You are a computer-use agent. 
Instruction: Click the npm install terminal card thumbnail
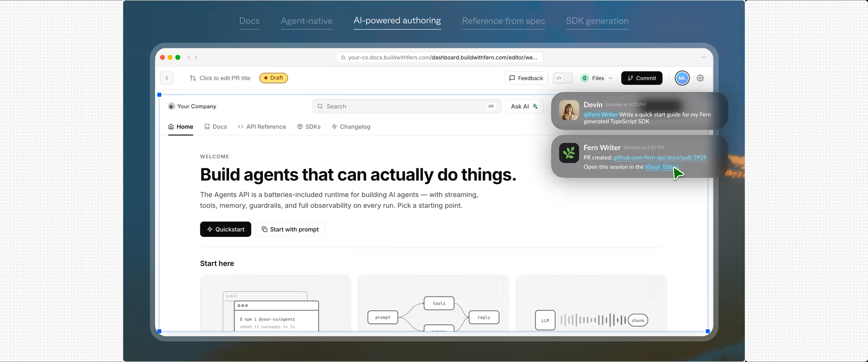[275, 303]
